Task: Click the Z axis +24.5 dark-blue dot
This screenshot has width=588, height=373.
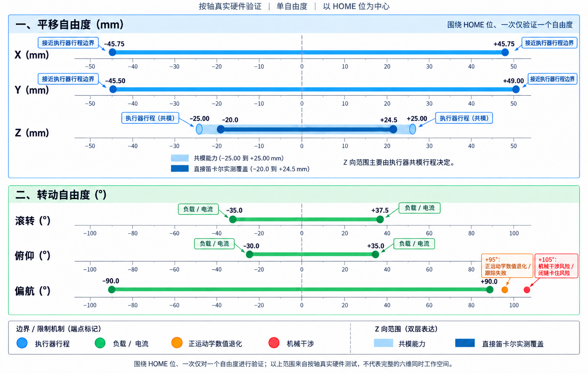Action: pos(393,129)
